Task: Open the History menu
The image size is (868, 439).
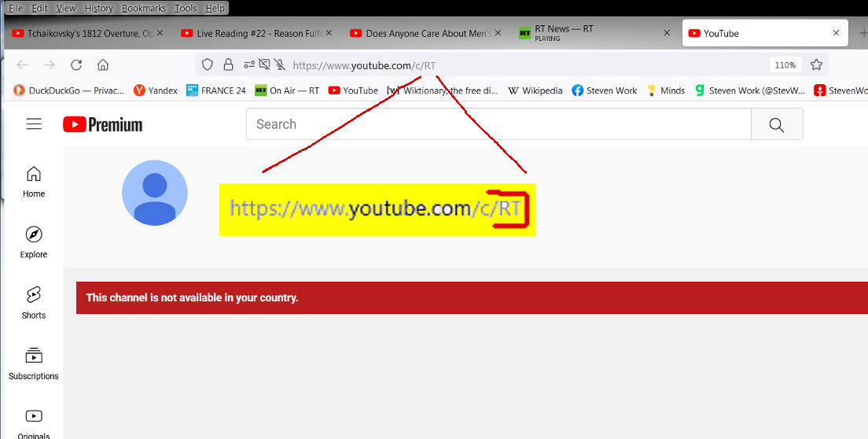Action: 98,9
